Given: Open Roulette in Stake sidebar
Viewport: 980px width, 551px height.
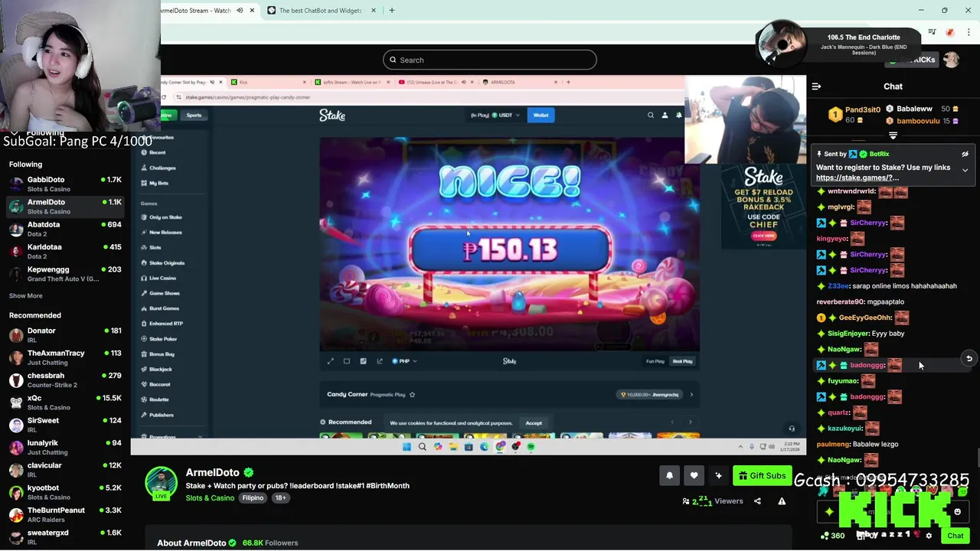Looking at the screenshot, I should 158,399.
